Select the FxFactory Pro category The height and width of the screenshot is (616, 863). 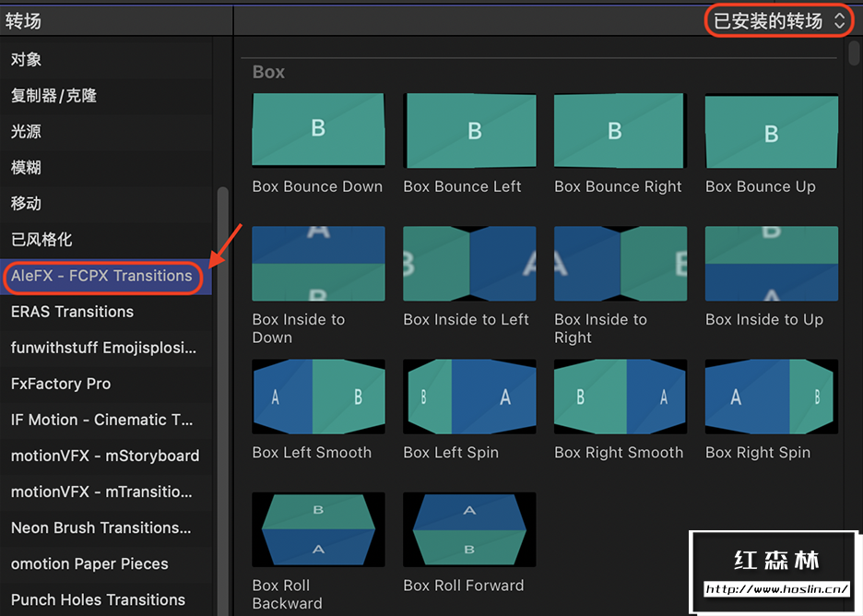click(x=61, y=384)
